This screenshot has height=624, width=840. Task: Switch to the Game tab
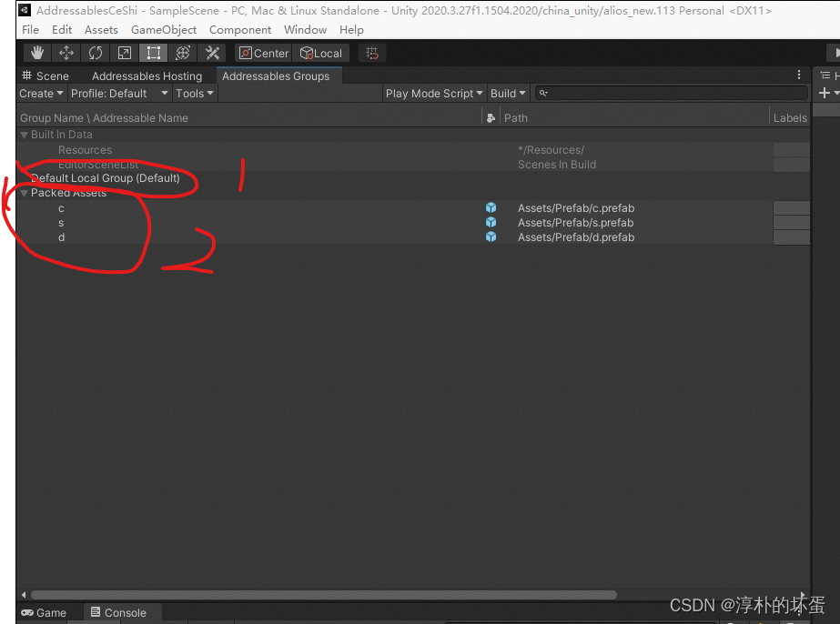pos(44,613)
